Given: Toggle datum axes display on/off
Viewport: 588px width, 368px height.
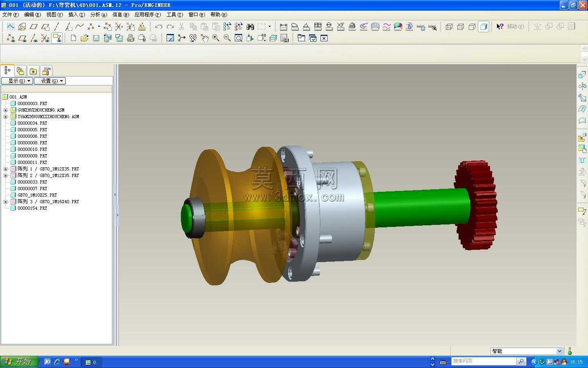Looking at the screenshot, I should tap(34, 38).
